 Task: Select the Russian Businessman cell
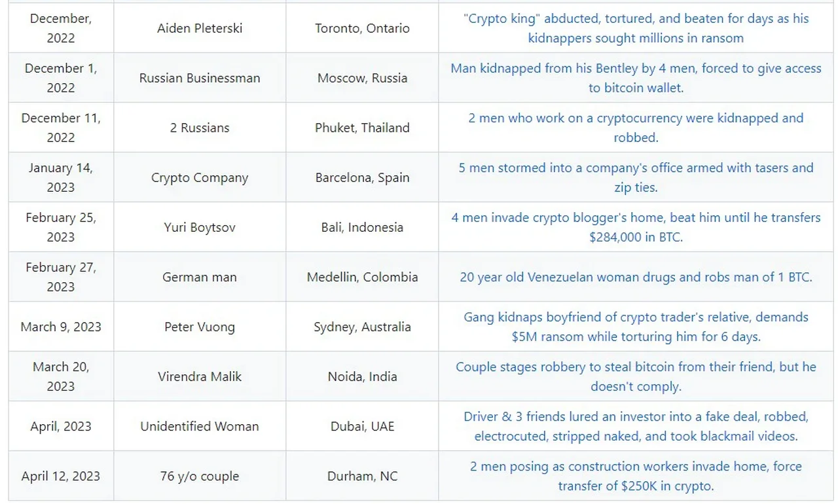click(200, 78)
